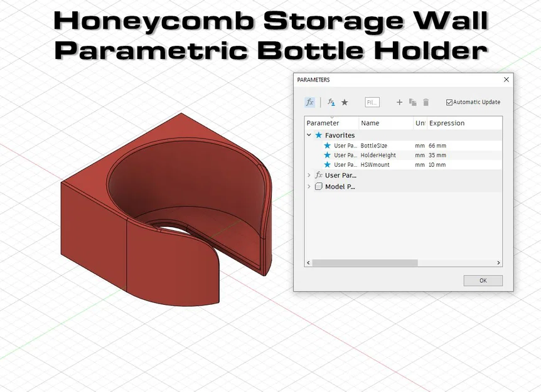Image resolution: width=541 pixels, height=392 pixels.
Task: Collapse the Favorites group chevron
Action: [308, 134]
